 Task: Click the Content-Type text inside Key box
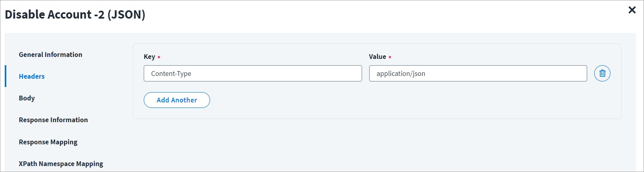(x=171, y=74)
